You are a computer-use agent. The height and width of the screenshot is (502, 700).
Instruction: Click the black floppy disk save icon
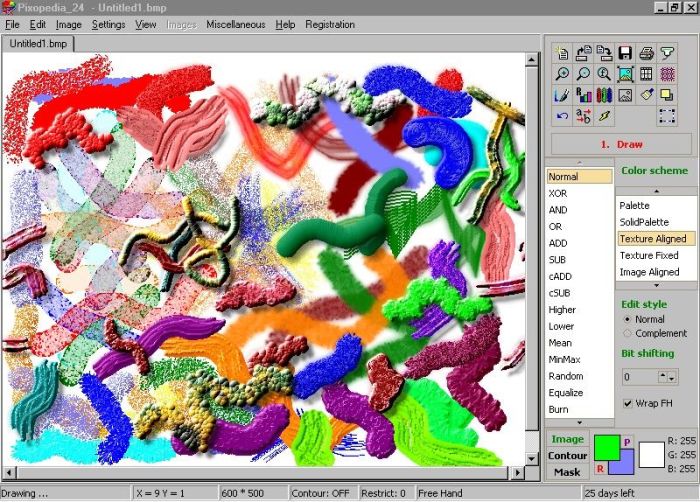625,53
